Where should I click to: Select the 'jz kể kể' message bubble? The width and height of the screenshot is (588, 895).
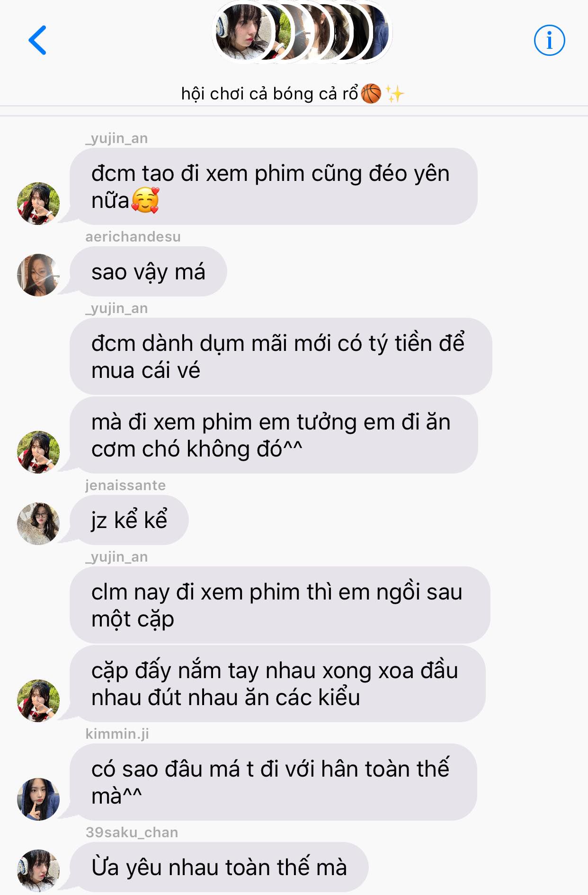point(129,520)
